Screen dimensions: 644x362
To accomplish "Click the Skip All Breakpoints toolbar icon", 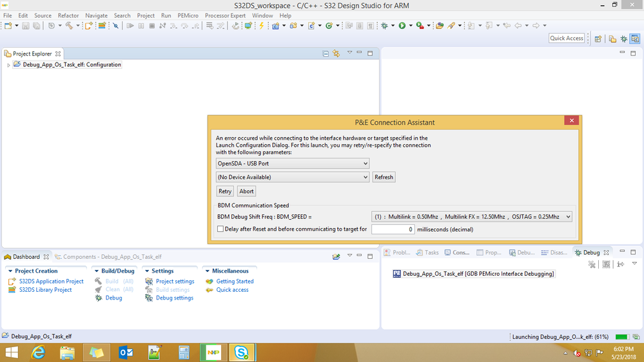I will pyautogui.click(x=116, y=26).
